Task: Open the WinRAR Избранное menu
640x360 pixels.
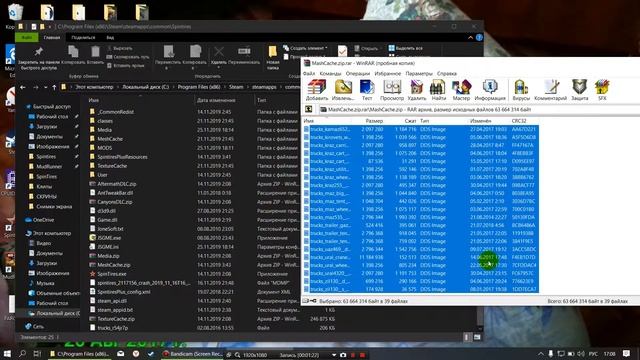Action: tap(387, 73)
